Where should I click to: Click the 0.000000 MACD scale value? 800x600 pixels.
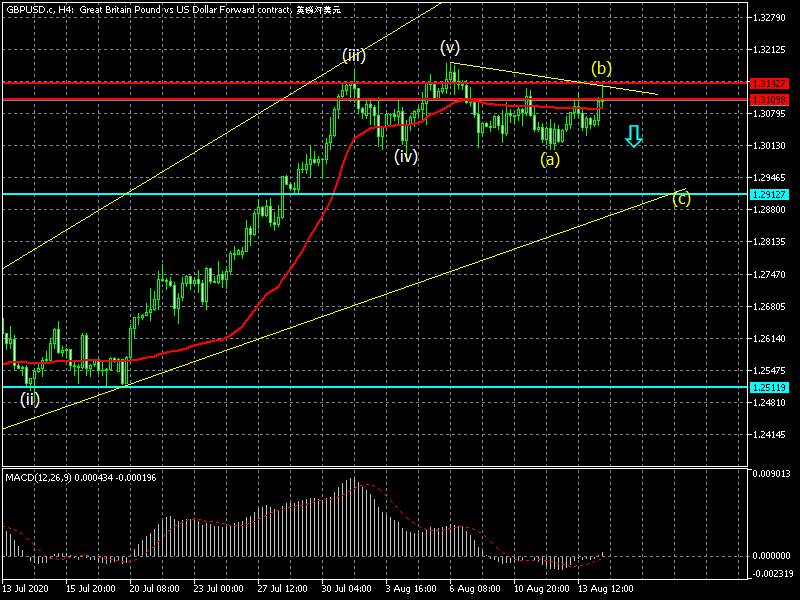[x=771, y=556]
